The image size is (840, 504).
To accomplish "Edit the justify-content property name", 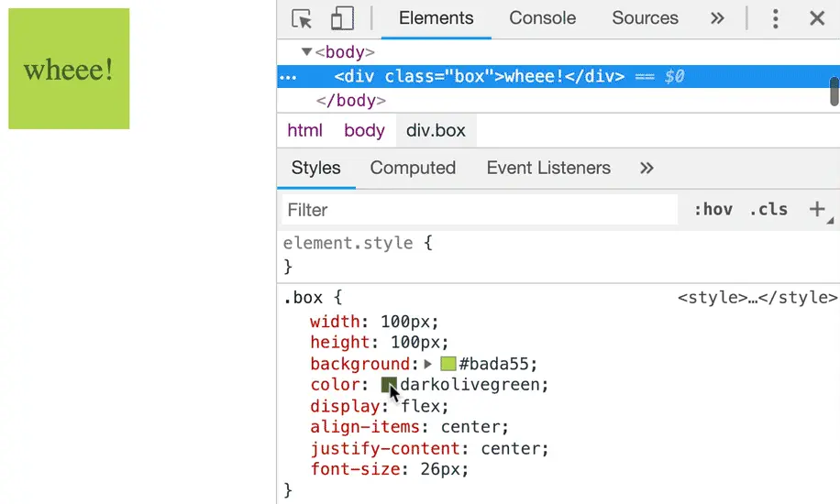I will click(385, 449).
